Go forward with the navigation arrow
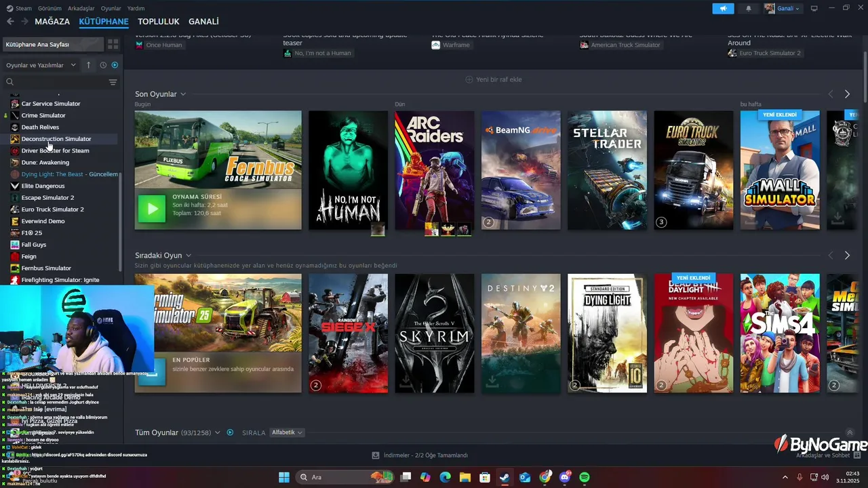This screenshot has width=868, height=488. coord(24,22)
